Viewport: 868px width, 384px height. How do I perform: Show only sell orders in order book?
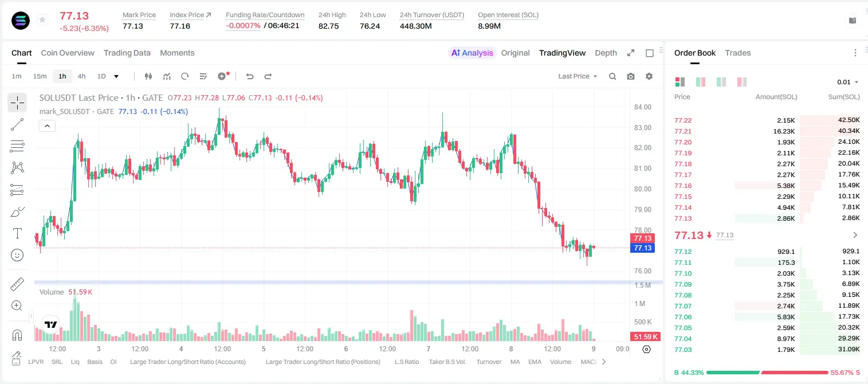[x=742, y=82]
